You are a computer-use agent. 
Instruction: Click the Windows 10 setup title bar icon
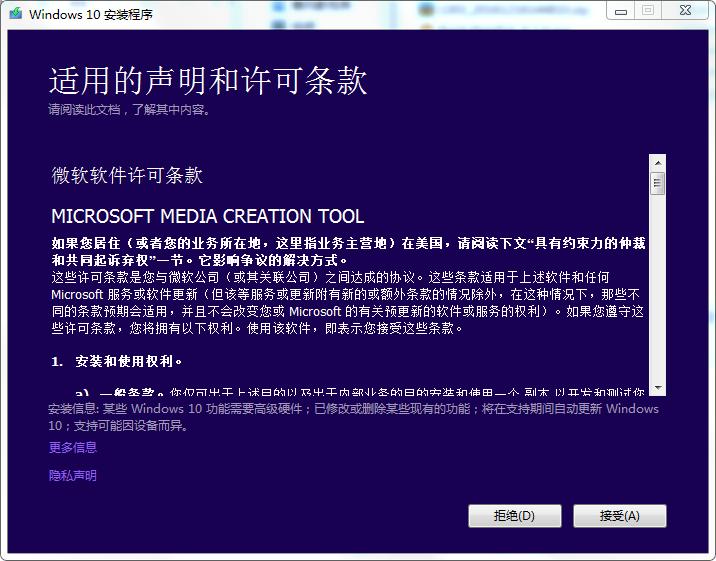[x=16, y=13]
